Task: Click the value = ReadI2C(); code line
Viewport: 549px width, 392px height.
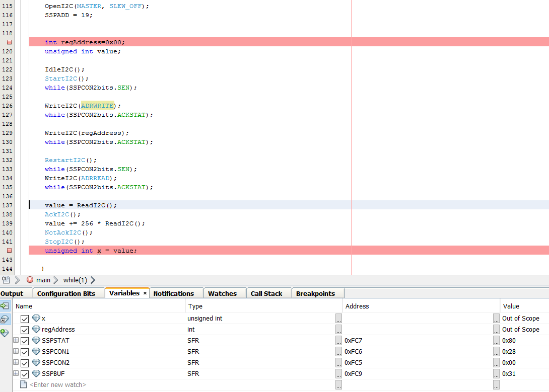Action: [81, 205]
